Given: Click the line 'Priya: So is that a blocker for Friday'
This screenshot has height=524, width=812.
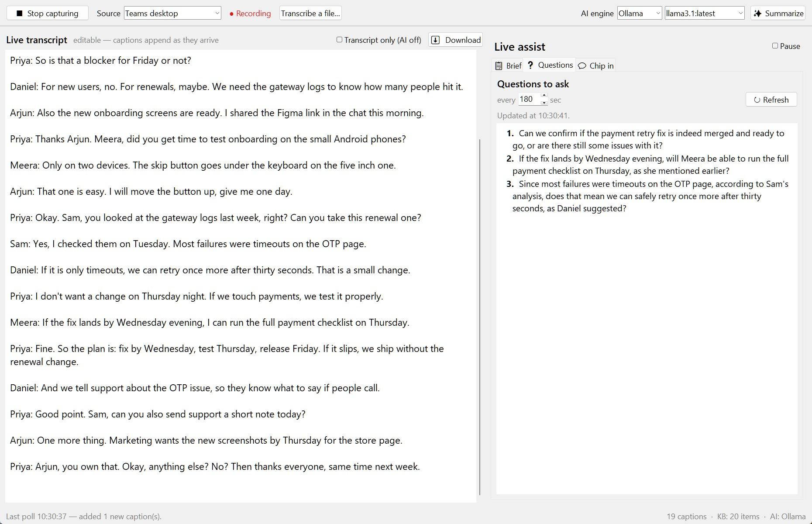Looking at the screenshot, I should click(100, 60).
